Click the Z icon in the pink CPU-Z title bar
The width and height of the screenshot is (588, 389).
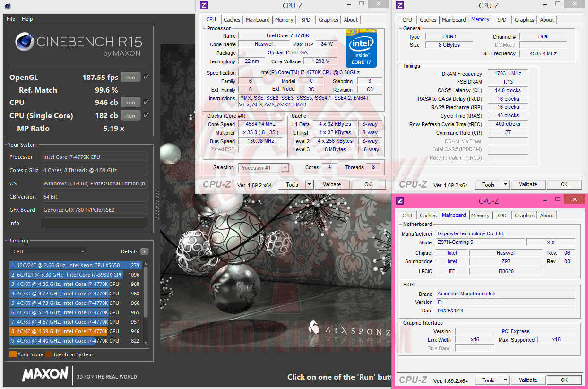click(x=400, y=200)
